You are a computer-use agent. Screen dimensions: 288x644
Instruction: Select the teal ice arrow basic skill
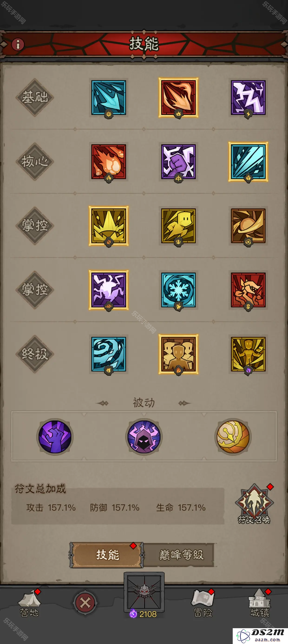pos(108,98)
